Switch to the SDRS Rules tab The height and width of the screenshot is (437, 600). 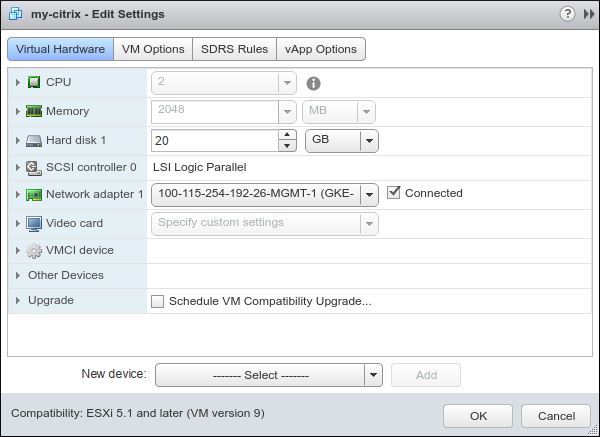coord(233,49)
